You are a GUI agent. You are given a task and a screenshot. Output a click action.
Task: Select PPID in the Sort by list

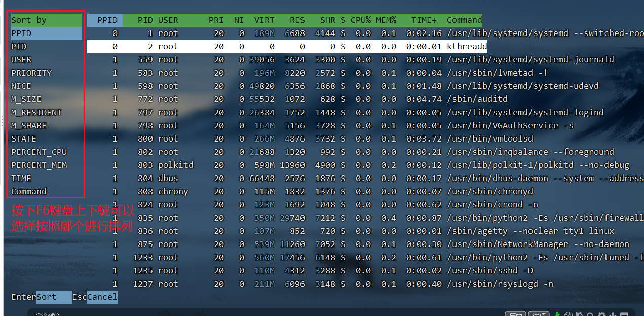tap(47, 33)
